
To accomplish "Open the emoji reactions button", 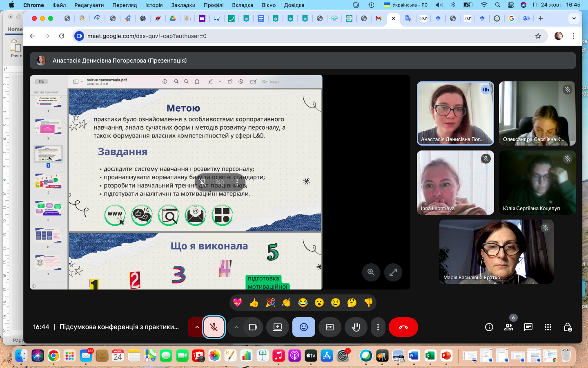I will [x=303, y=327].
